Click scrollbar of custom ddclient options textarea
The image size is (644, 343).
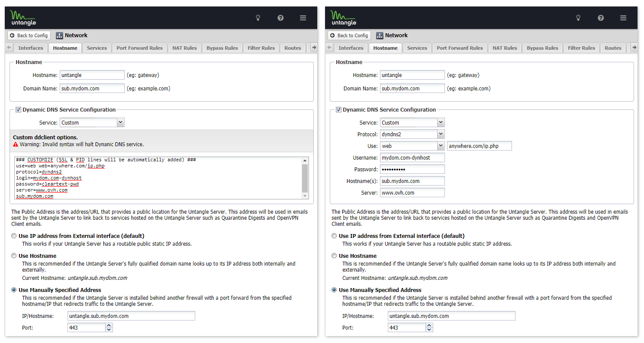305,178
